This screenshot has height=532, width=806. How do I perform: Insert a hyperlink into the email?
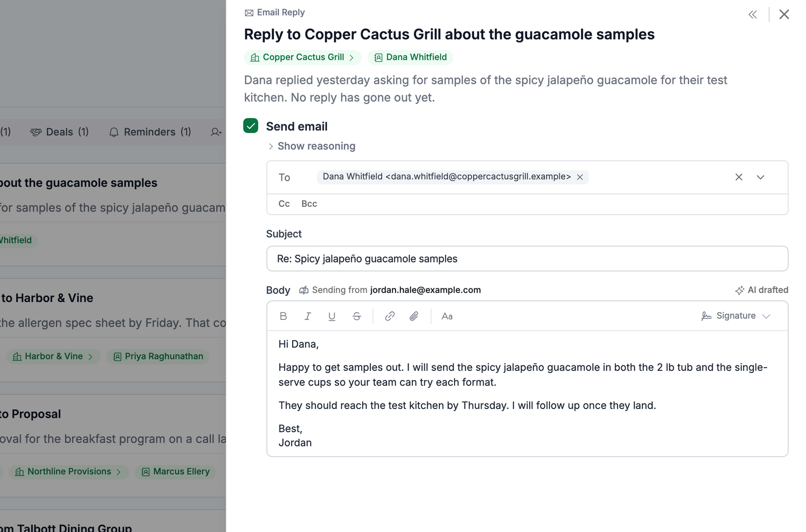point(390,316)
